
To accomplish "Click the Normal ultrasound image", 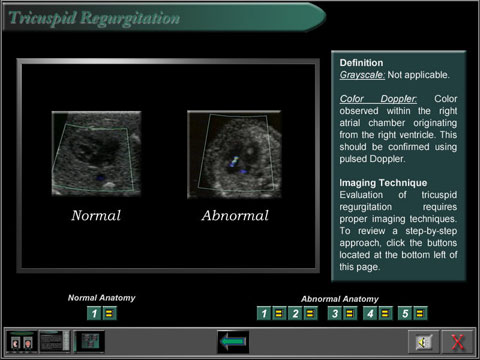I will coord(96,153).
